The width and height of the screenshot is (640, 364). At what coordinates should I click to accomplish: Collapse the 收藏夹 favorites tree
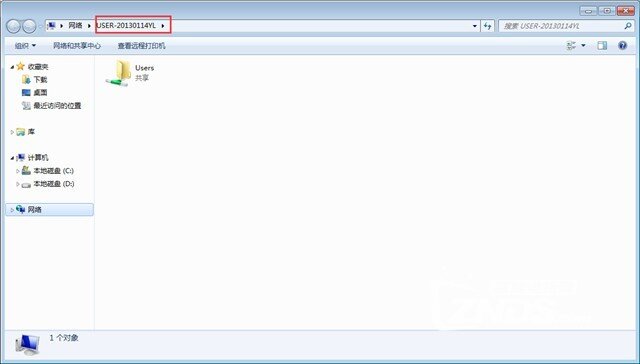tap(12, 67)
